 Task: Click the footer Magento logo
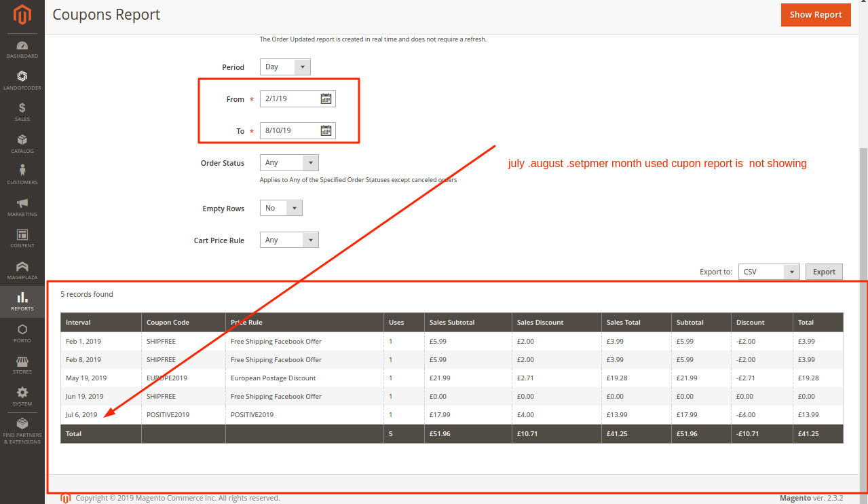pyautogui.click(x=66, y=498)
